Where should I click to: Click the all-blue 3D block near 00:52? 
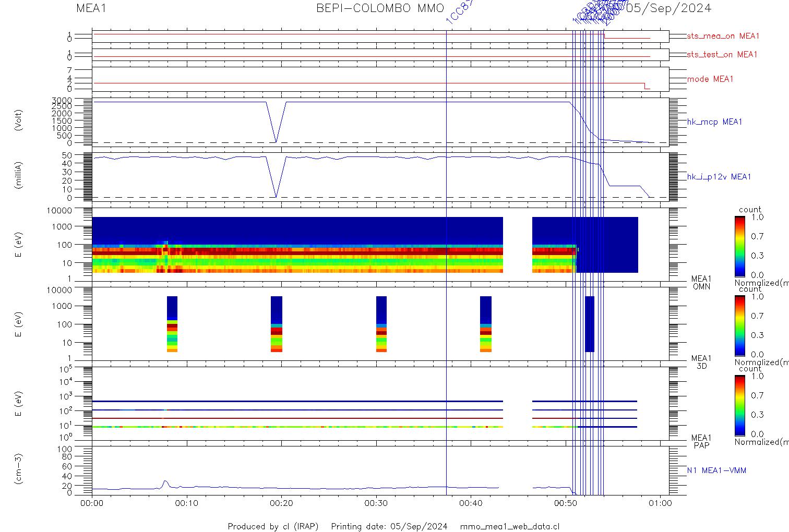pyautogui.click(x=590, y=324)
